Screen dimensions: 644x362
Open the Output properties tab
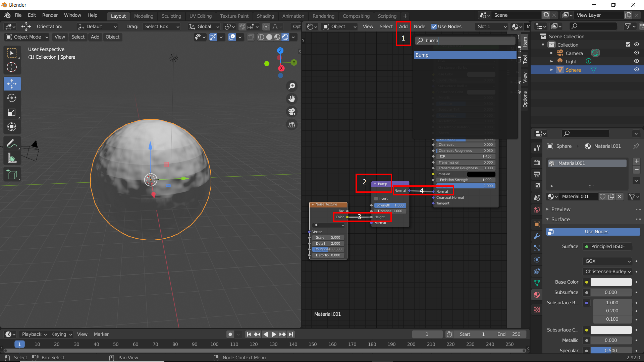(x=537, y=174)
